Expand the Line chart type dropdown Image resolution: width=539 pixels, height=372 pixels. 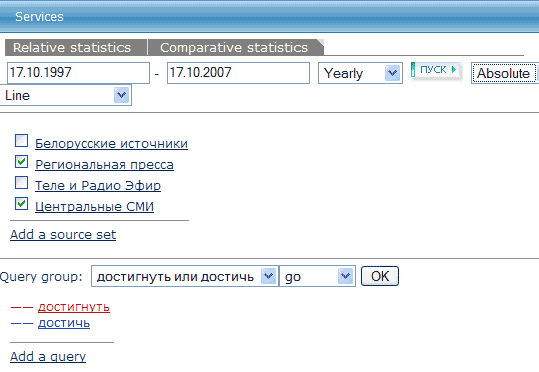(65, 95)
